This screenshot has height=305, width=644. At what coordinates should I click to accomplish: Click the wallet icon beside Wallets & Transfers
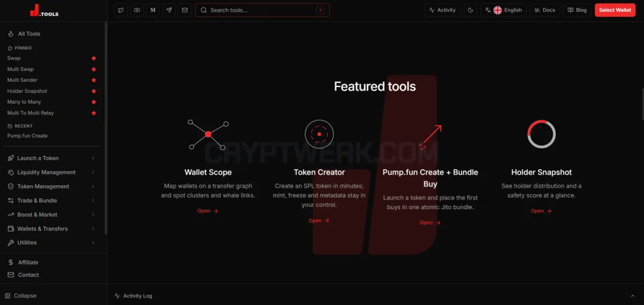10,229
